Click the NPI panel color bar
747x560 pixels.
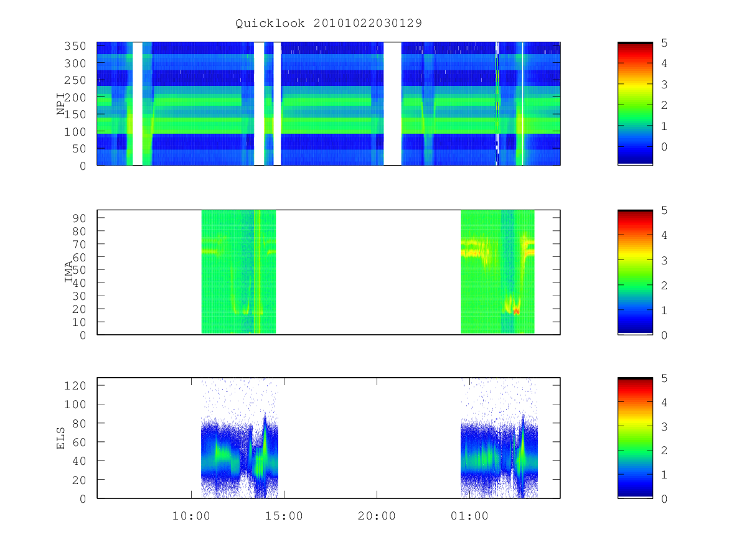pyautogui.click(x=635, y=103)
